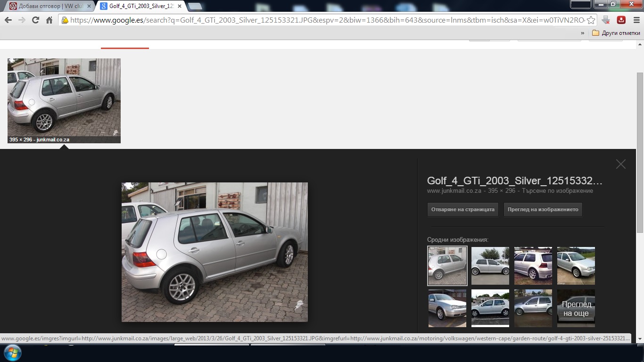The image size is (644, 362).
Task: Click the Преглед на още thumbnail tile
Action: (576, 308)
